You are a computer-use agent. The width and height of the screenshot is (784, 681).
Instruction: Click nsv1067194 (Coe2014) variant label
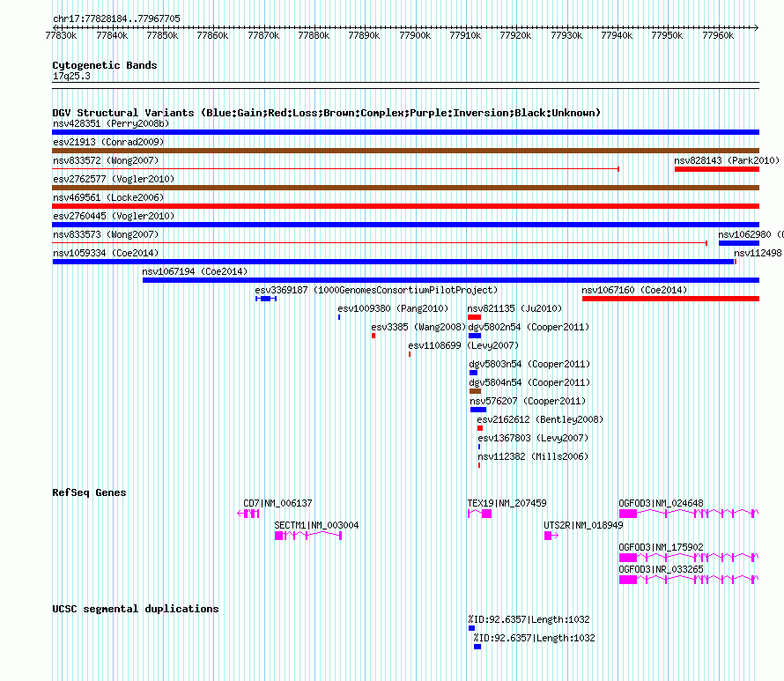coord(195,271)
